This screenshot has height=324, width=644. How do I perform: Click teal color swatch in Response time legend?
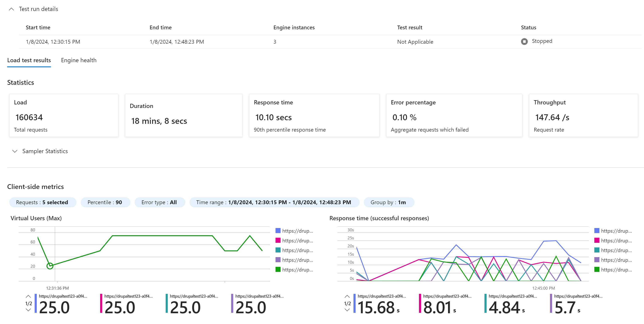point(597,250)
